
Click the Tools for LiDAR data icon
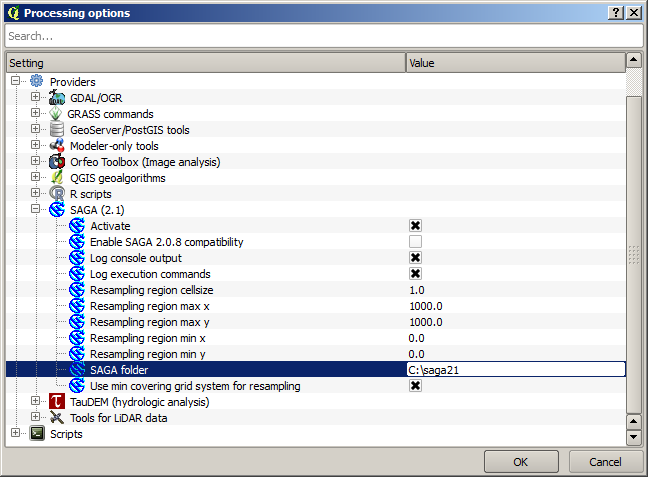point(57,418)
